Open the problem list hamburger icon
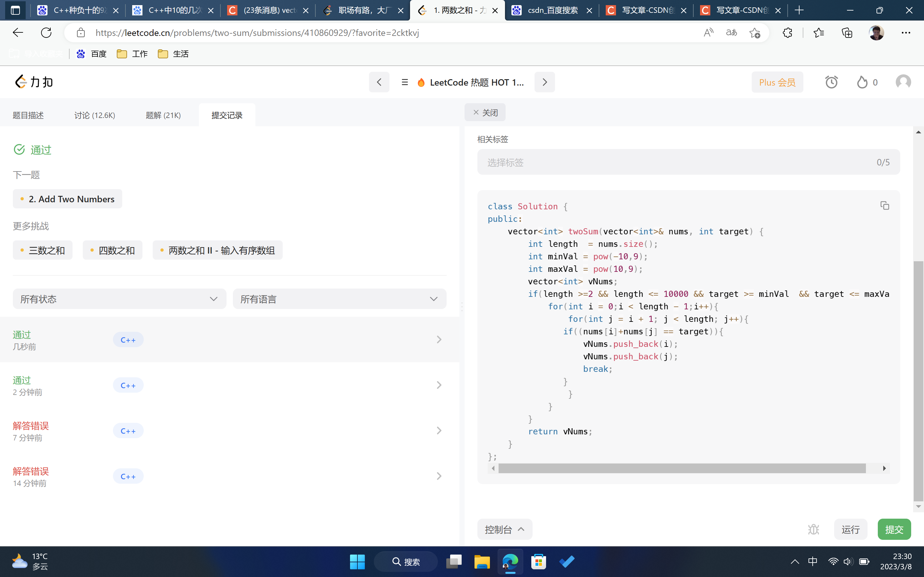 click(405, 82)
